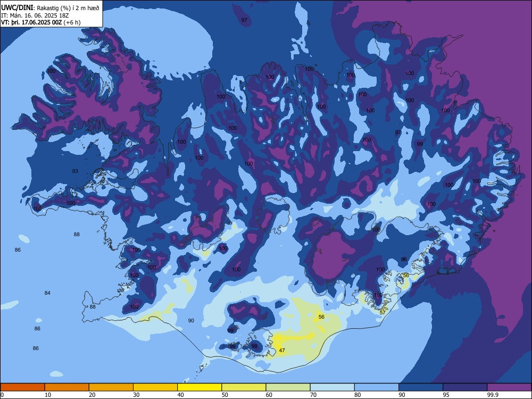Click the '97' value over the northern sea
532x399 pixels.
click(244, 20)
